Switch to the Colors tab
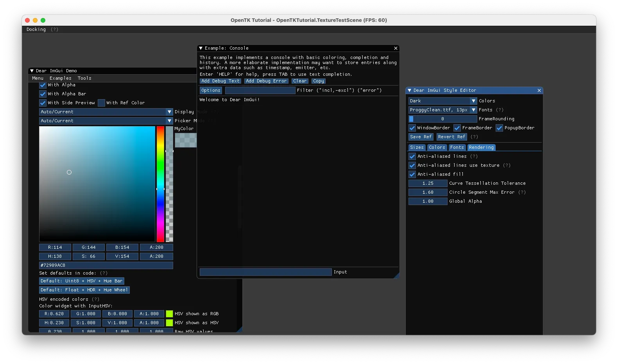The width and height of the screenshot is (618, 364). point(437,148)
